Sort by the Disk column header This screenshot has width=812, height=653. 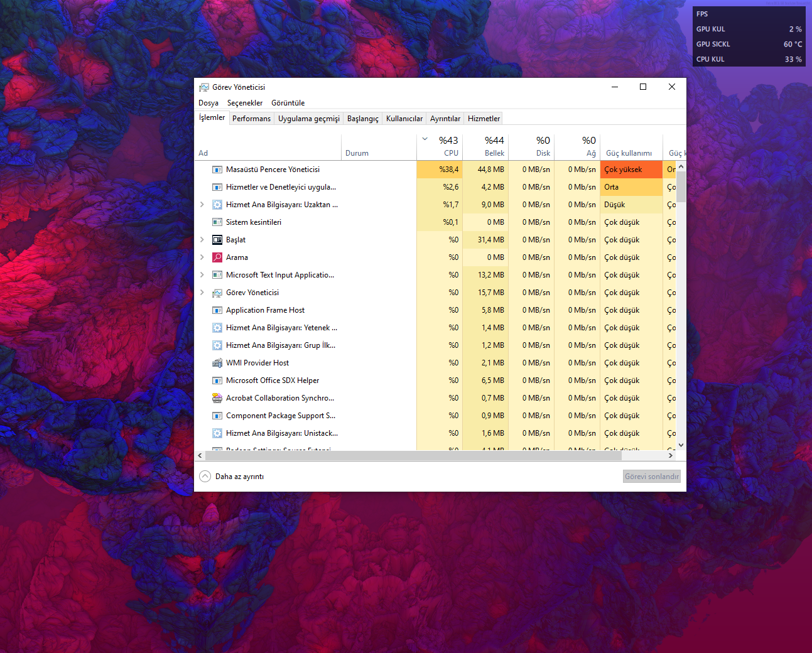click(531, 148)
